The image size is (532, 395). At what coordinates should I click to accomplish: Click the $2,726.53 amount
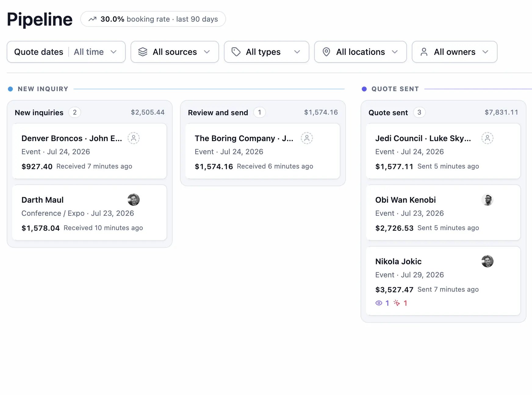click(x=394, y=228)
